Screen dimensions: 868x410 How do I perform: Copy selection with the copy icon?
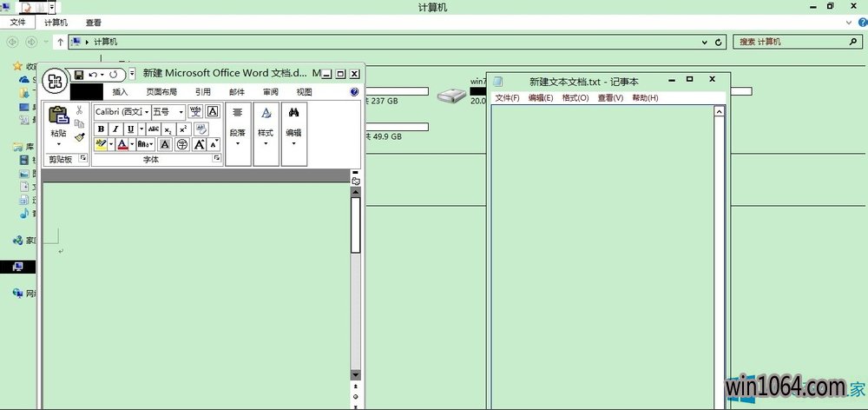pyautogui.click(x=79, y=123)
